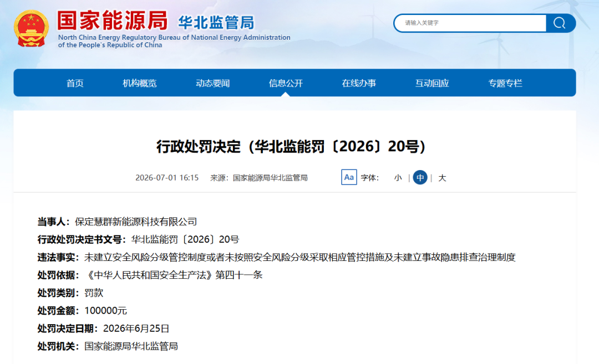Click the 华北监管局 header title

pos(216,23)
